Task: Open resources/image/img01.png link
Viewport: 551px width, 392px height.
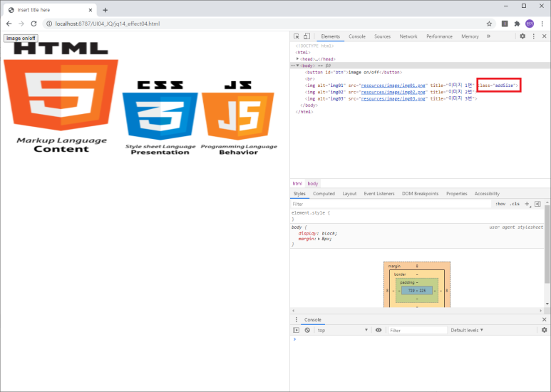Action: point(393,86)
